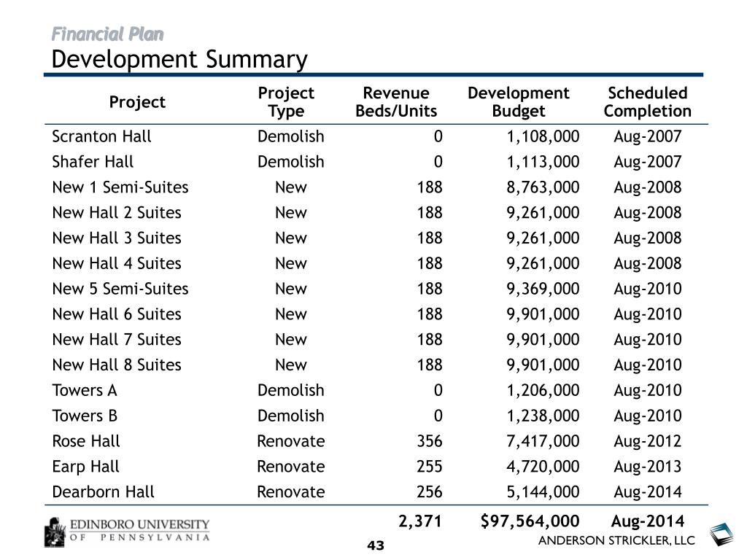The width and height of the screenshot is (747, 560).
Task: Click the 7,417,000 budget for Rose Hall
Action: click(543, 441)
